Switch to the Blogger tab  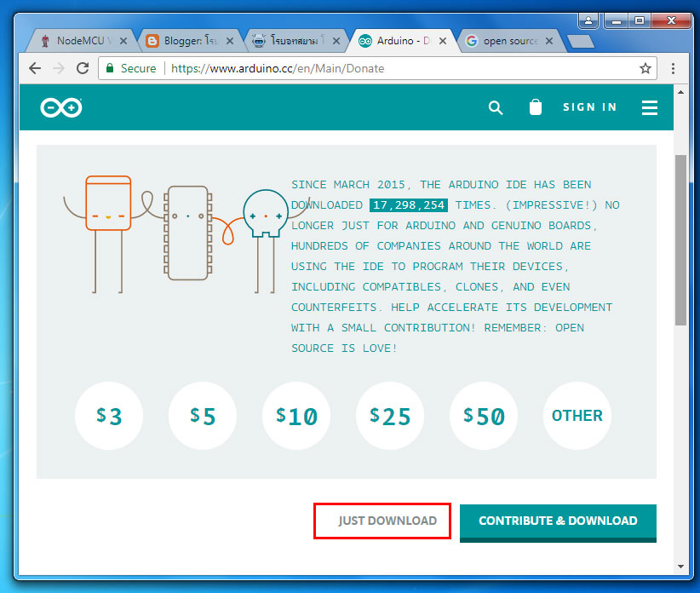point(190,41)
